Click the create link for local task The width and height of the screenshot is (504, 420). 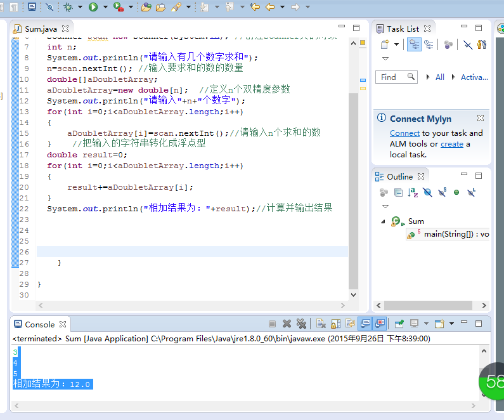(451, 144)
